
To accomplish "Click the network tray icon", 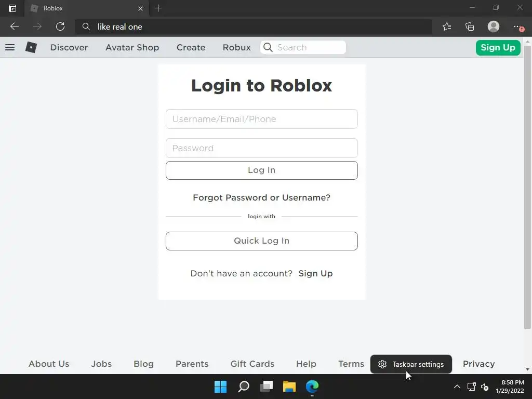I will point(472,387).
